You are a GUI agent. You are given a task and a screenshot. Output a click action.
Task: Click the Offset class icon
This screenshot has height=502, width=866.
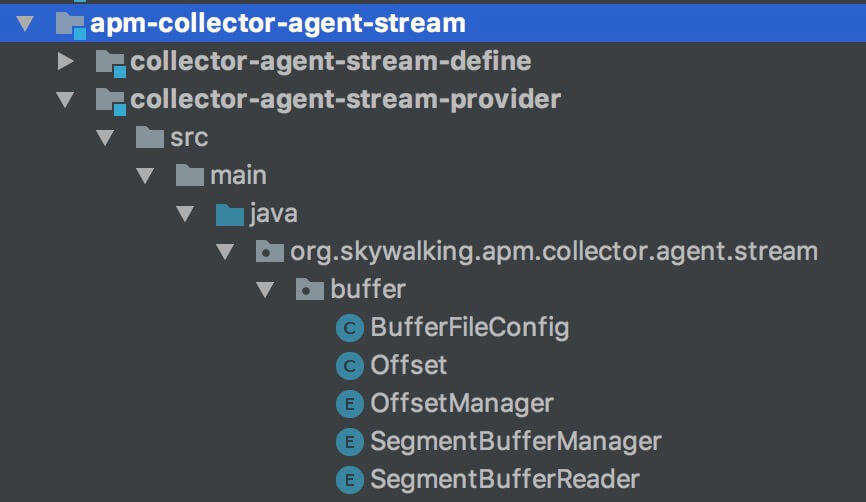pos(350,366)
